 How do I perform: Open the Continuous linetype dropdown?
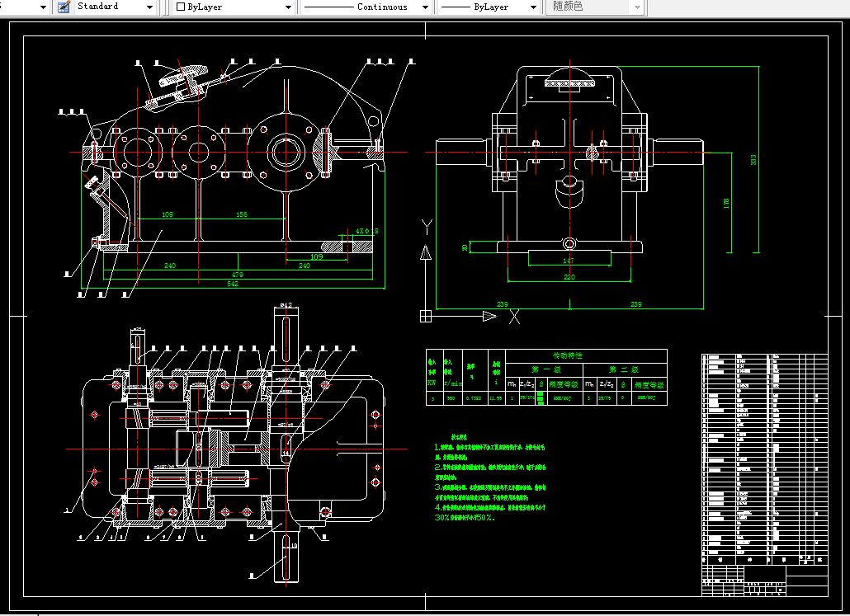point(366,7)
